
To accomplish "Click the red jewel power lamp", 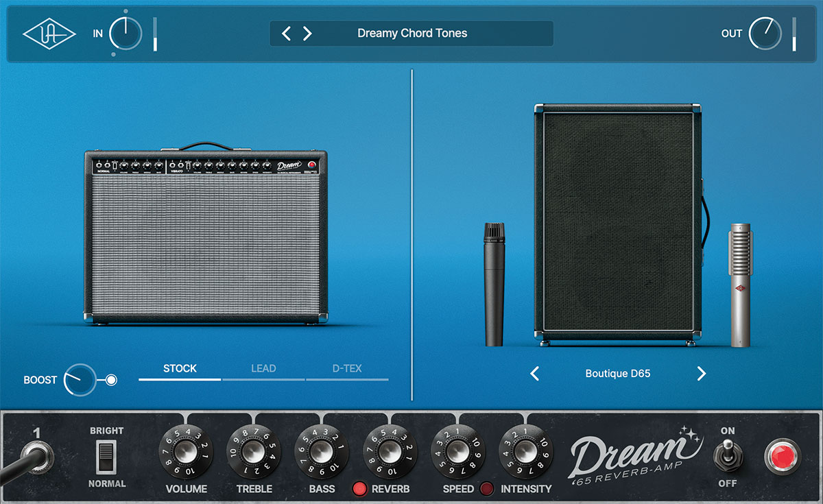I will coord(783,456).
